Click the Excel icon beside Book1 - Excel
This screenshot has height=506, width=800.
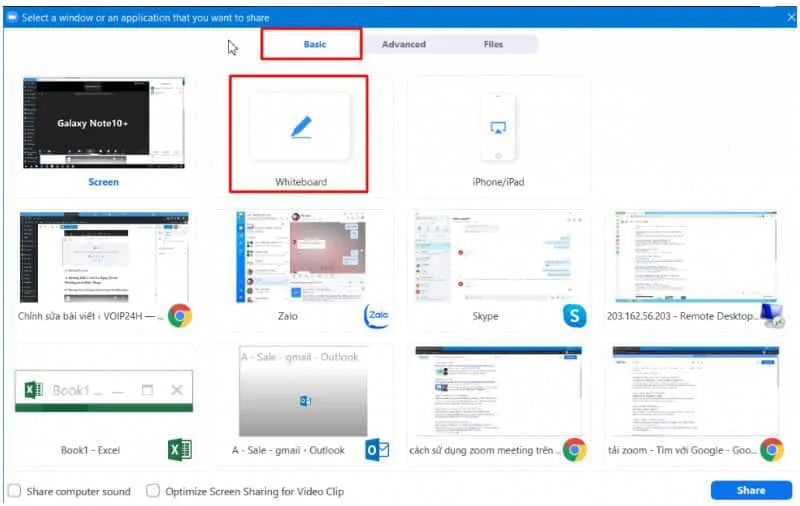click(180, 450)
